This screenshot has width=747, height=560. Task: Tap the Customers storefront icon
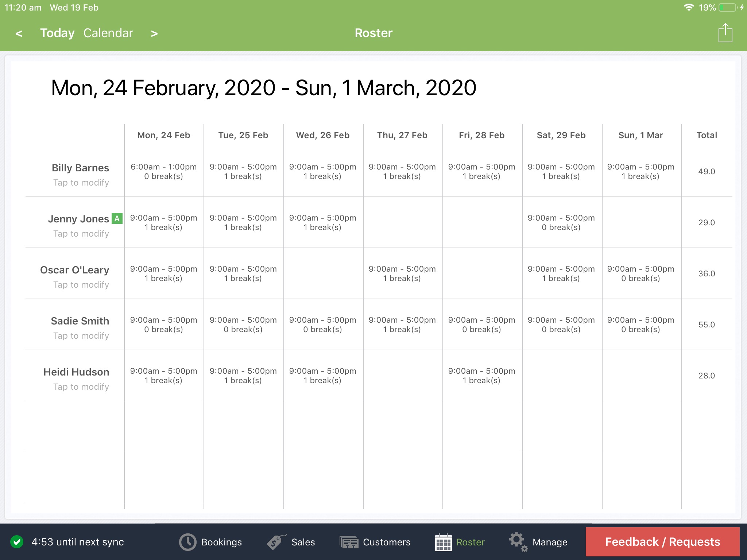point(349,542)
